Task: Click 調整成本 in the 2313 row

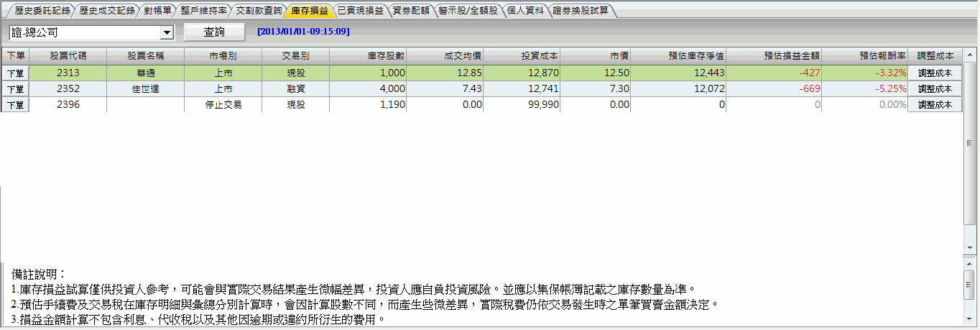Action: tap(935, 73)
